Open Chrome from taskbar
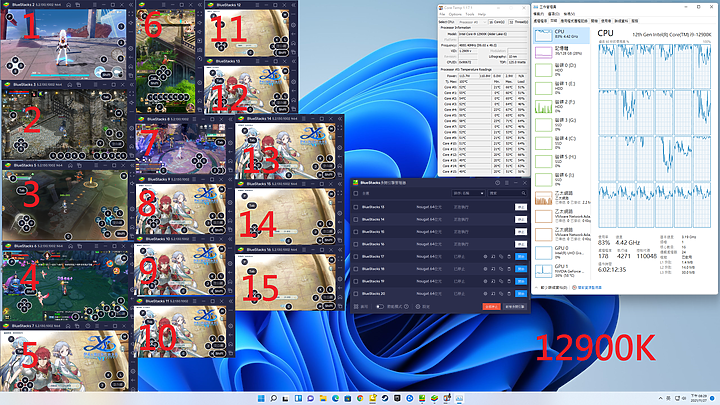Screen dimensions: 720x405 point(360,398)
